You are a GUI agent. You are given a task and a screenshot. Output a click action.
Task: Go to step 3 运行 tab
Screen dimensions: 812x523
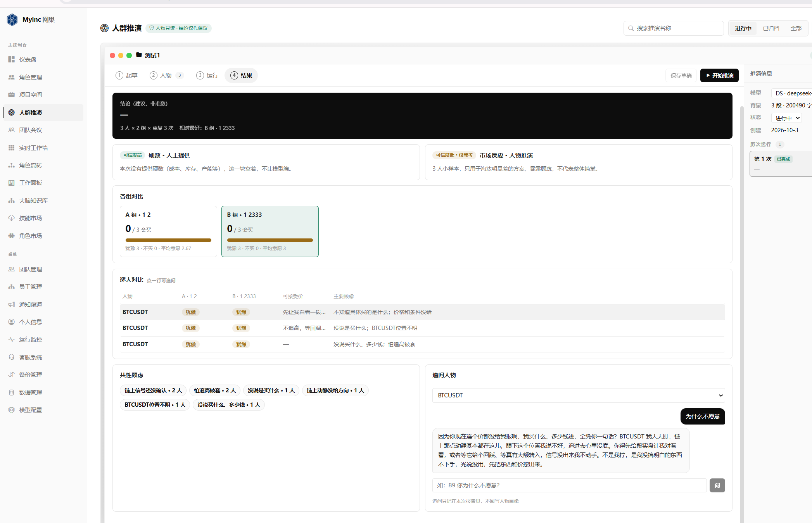[207, 75]
